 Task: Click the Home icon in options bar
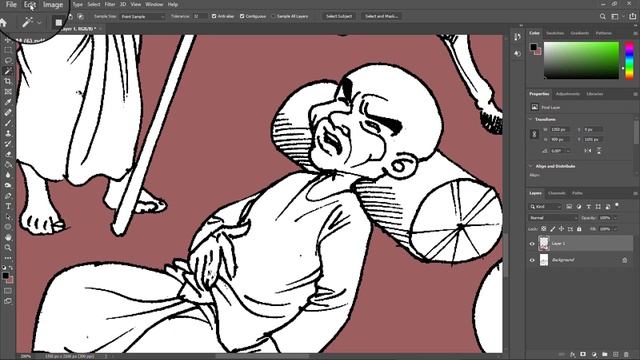tap(3, 22)
